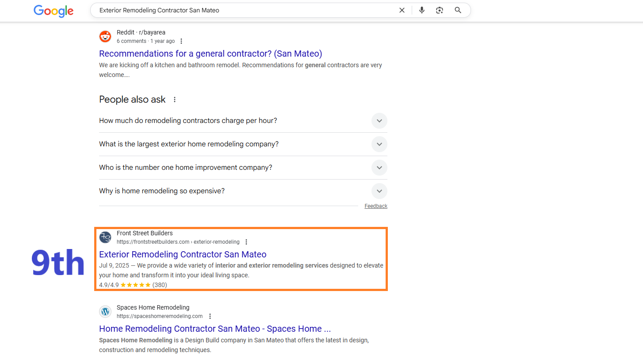Click 'Spaces Home Remodeling' site name

pyautogui.click(x=153, y=307)
